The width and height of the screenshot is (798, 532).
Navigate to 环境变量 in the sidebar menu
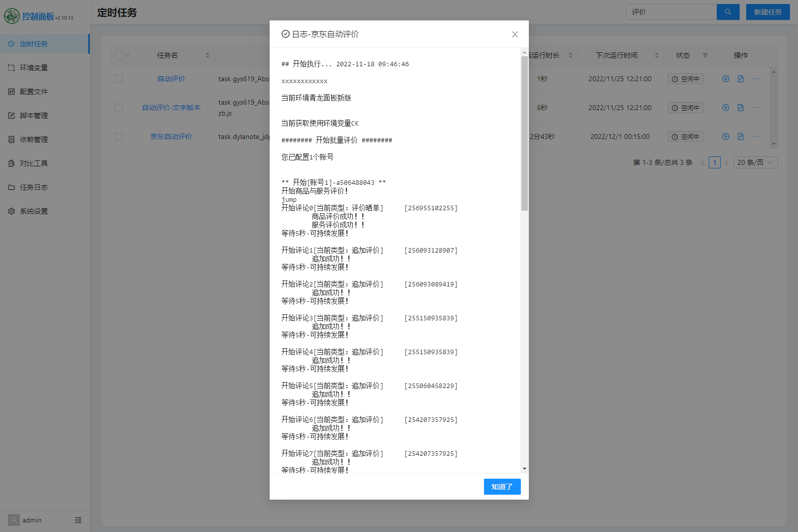point(33,67)
